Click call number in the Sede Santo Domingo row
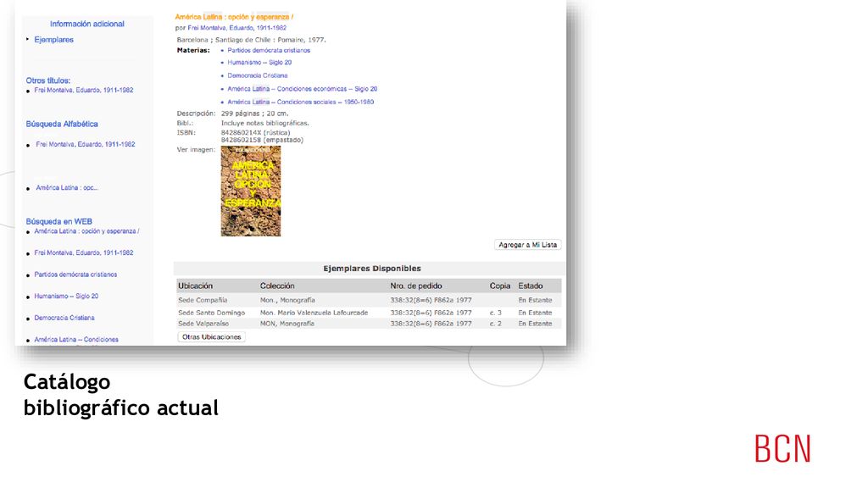The height and width of the screenshot is (488, 868). coord(431,313)
